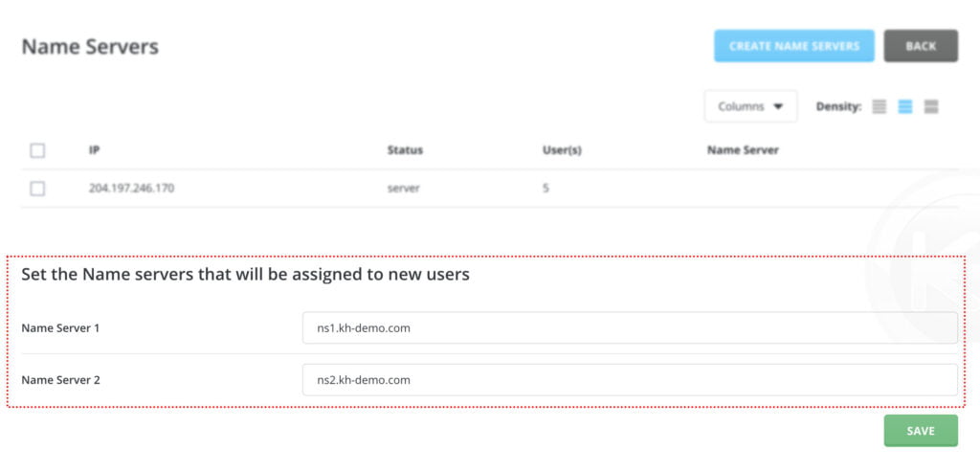The width and height of the screenshot is (980, 472).
Task: Open the Columns dropdown
Action: tap(750, 106)
